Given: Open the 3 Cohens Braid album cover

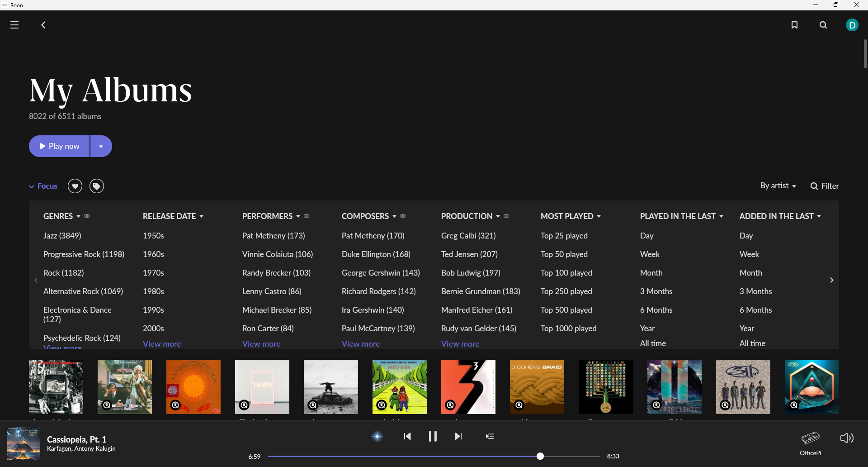Looking at the screenshot, I should click(x=537, y=387).
